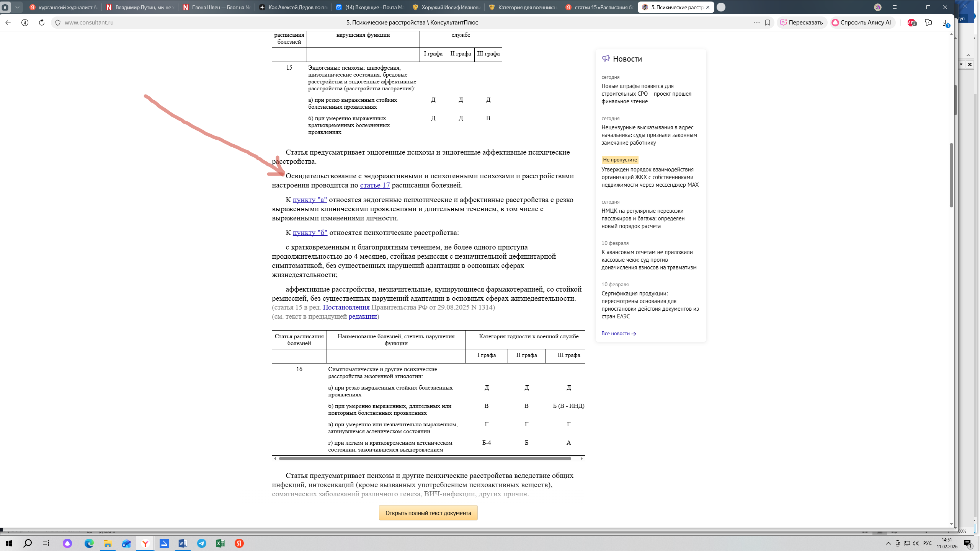This screenshot has height=551, width=980.
Task: Open browser downloads icon
Action: (945, 23)
